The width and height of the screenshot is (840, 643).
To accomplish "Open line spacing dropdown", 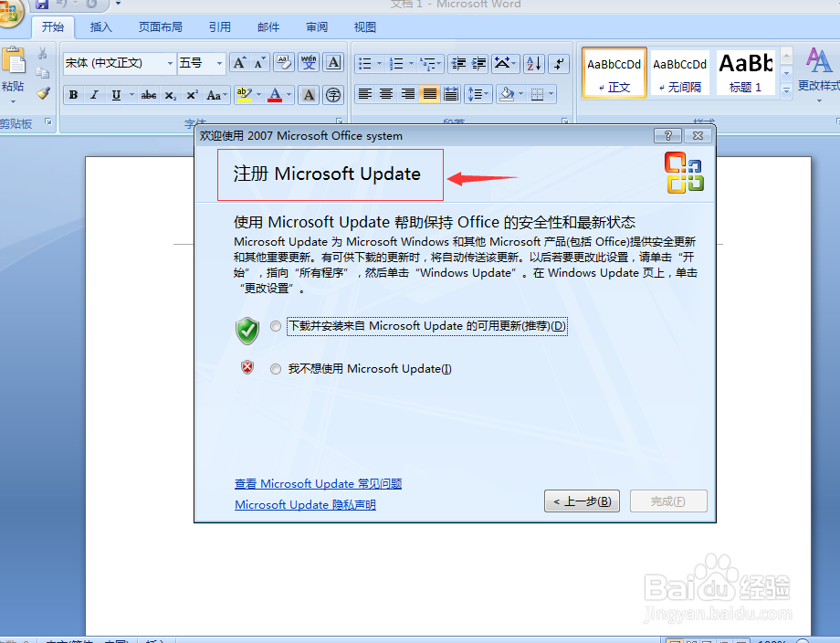I will point(479,95).
